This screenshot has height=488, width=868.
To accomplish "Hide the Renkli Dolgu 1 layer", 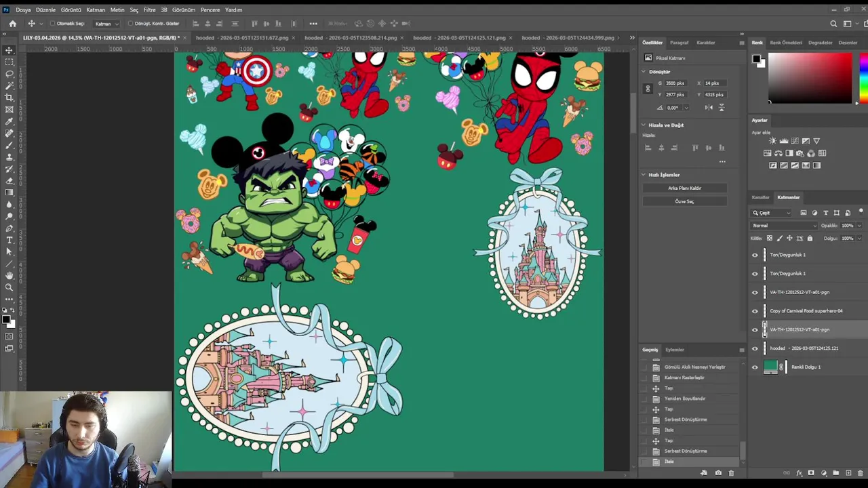I will pos(755,367).
